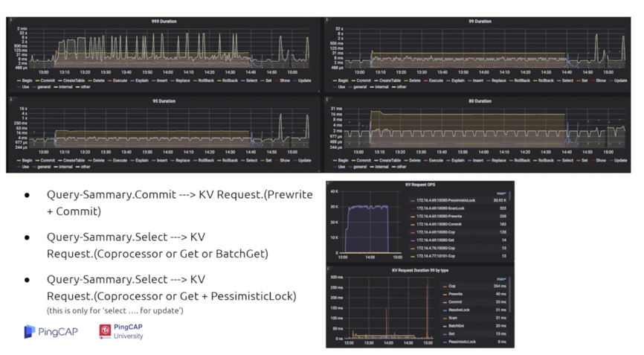This screenshot has height=355, width=644.
Task: Click the PingCAP logo
Action: (51, 332)
